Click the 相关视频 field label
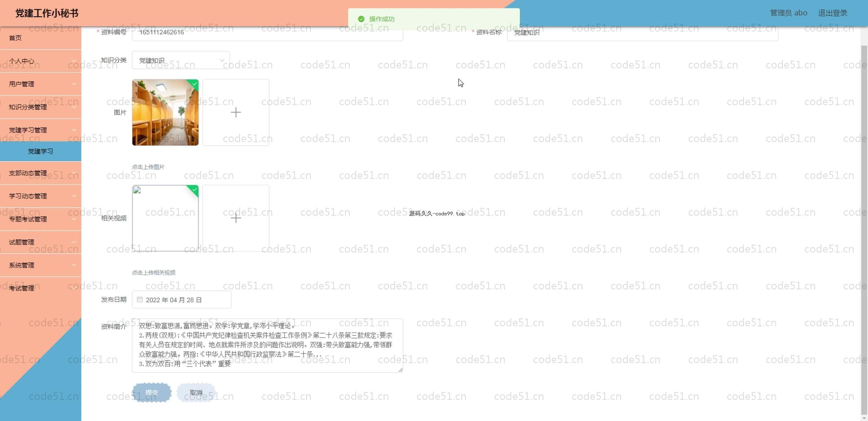This screenshot has height=421, width=868. (x=114, y=218)
